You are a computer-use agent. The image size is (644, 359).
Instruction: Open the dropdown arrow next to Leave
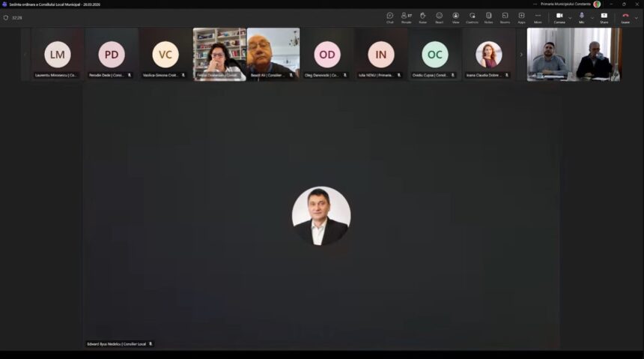pos(637,17)
